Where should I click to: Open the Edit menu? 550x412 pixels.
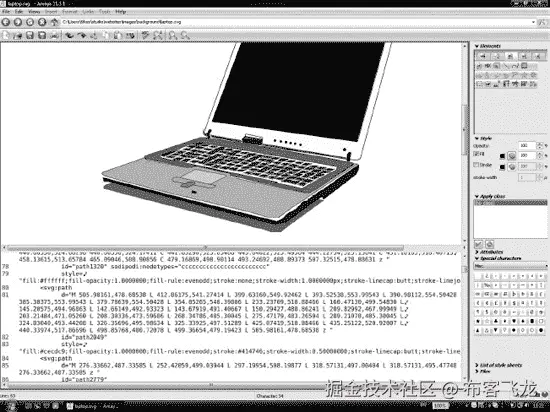[19, 12]
